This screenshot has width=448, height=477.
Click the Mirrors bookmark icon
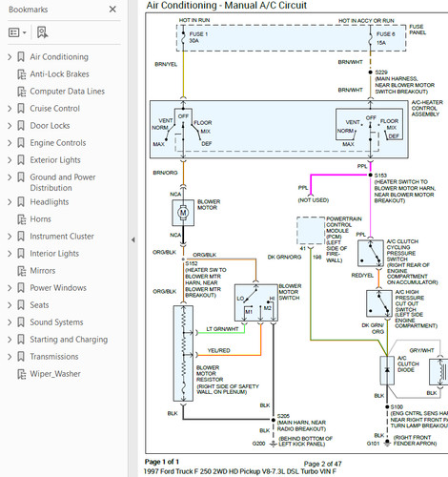[21, 271]
